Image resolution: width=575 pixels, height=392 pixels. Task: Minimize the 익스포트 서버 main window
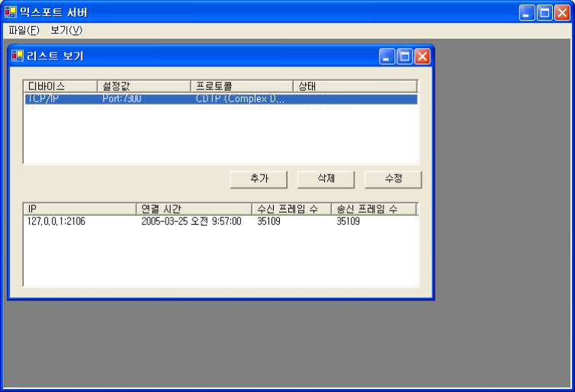(527, 13)
